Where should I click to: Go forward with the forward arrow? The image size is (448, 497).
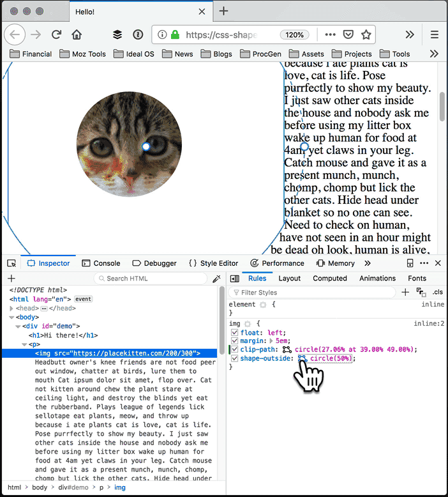(36, 34)
